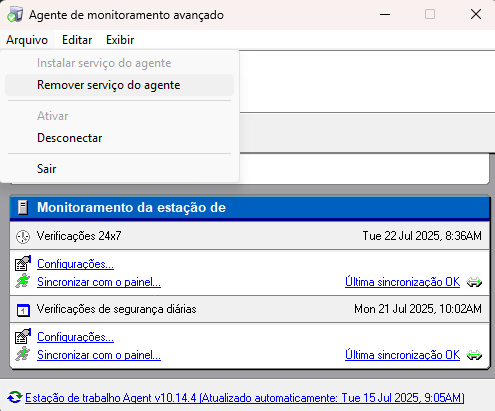The height and width of the screenshot is (411, 495).
Task: Click the settings icon in the 24x7 section
Action: tap(23, 263)
